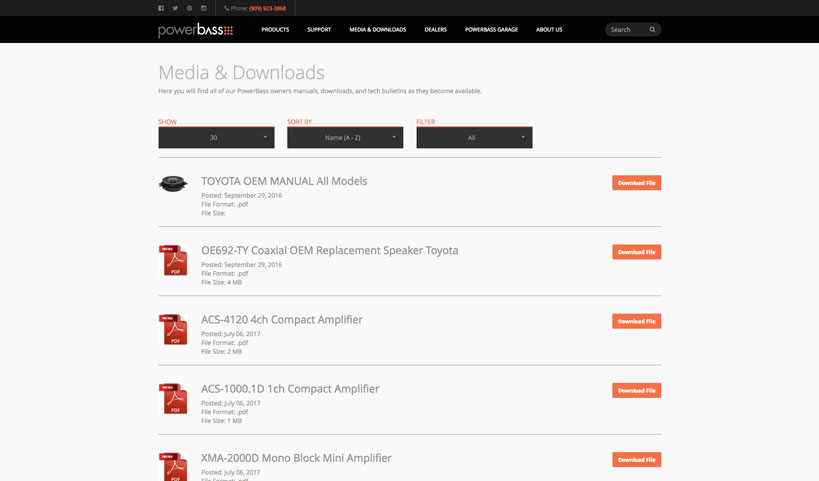Click 'Posted: July 06, 2017' under ACS-4120
The image size is (819, 481).
pyautogui.click(x=230, y=334)
